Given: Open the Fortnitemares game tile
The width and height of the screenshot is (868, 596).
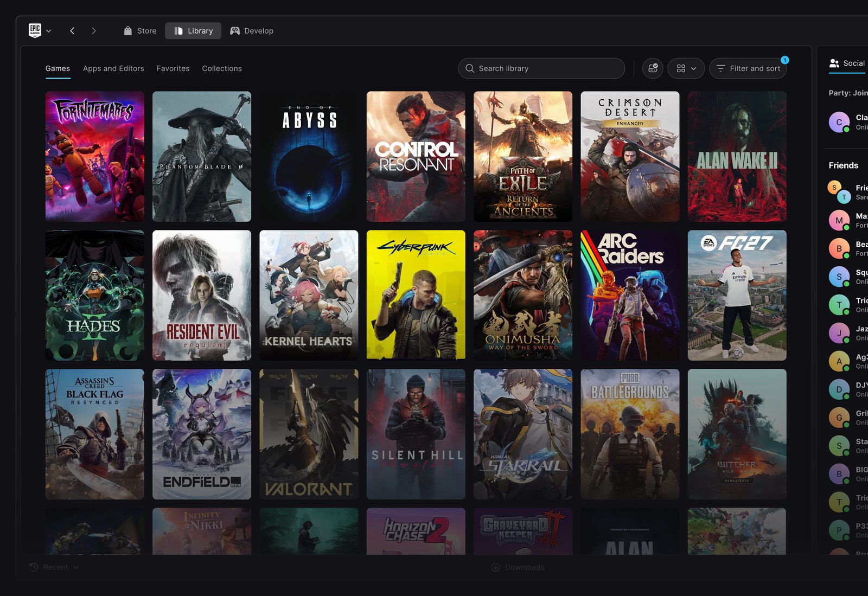Looking at the screenshot, I should (95, 156).
